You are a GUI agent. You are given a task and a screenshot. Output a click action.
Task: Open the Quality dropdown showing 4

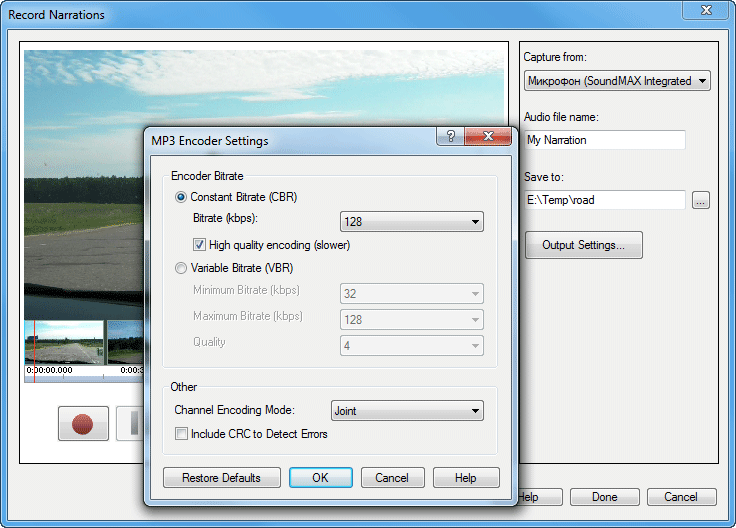(412, 346)
